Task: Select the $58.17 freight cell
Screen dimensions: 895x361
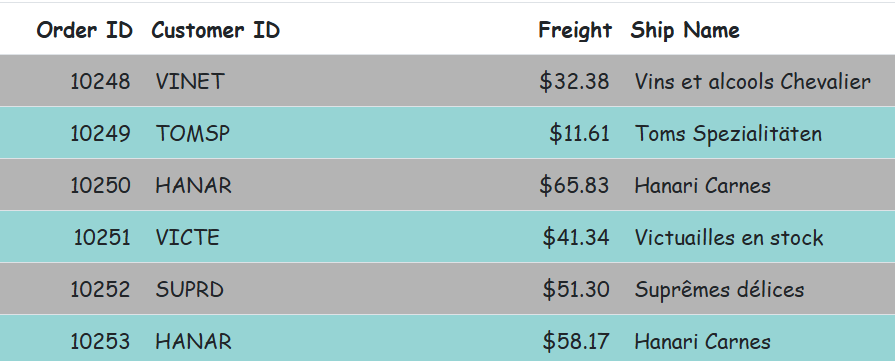Action: point(576,341)
